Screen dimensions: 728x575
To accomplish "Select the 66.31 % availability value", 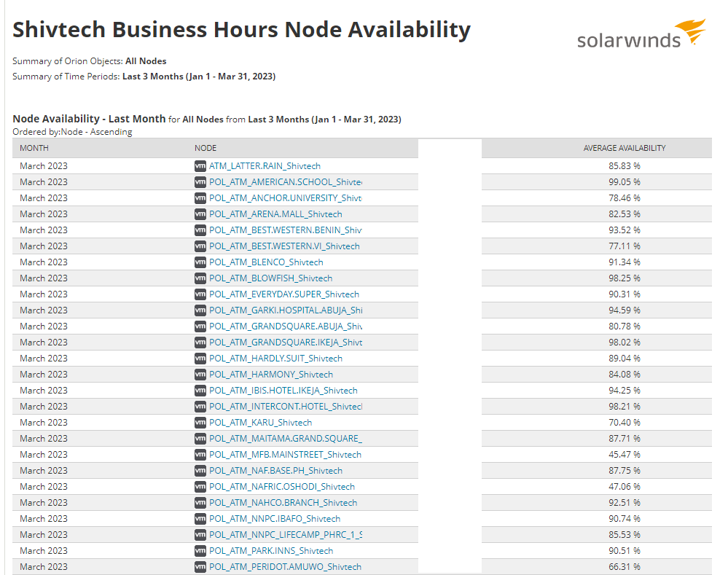I will (625, 567).
